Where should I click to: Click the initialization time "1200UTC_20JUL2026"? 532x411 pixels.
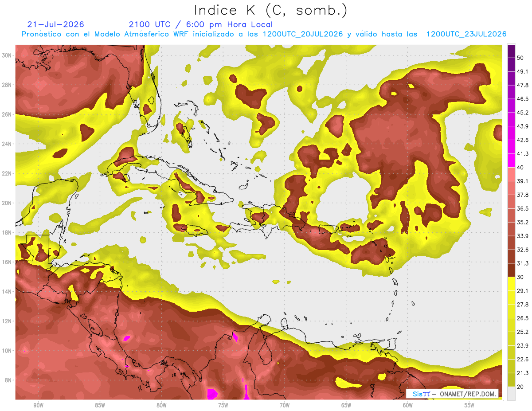tap(302, 34)
